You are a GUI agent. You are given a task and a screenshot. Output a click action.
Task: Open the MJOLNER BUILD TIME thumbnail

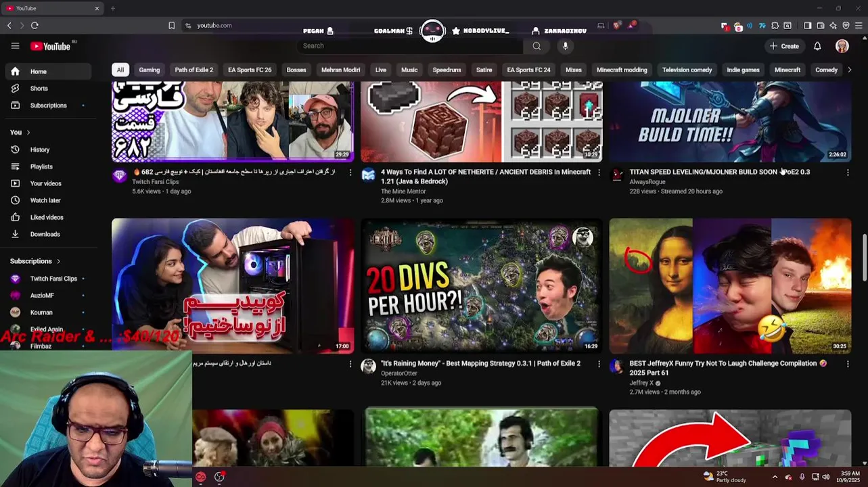[x=730, y=122]
